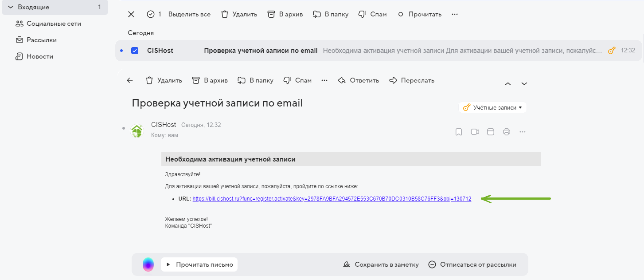Go to next email with down chevron
The width and height of the screenshot is (644, 280).
pyautogui.click(x=524, y=84)
